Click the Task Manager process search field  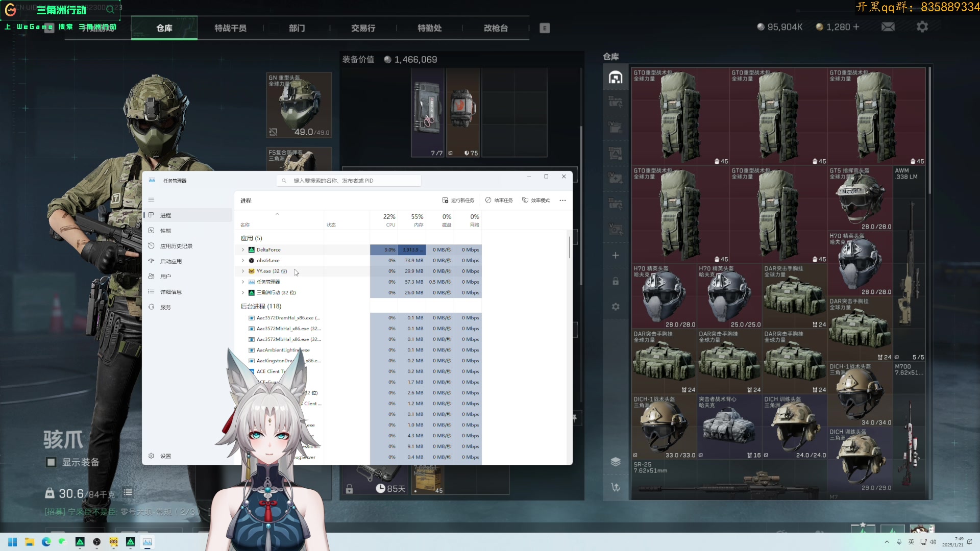(349, 181)
